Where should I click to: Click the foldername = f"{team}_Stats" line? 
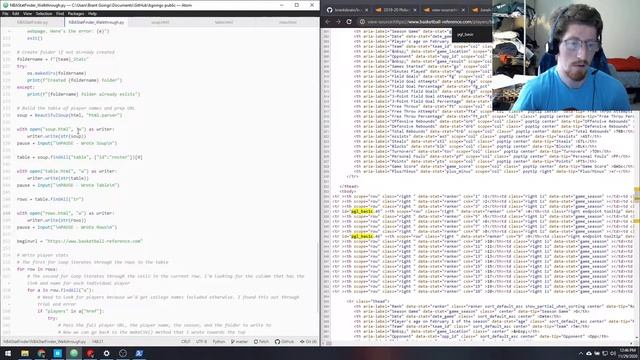[53, 59]
